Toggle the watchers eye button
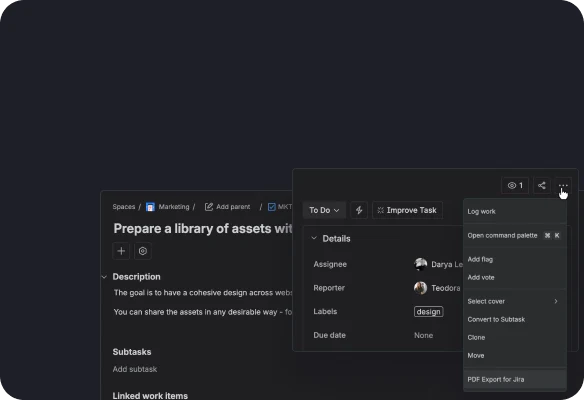 [x=515, y=185]
